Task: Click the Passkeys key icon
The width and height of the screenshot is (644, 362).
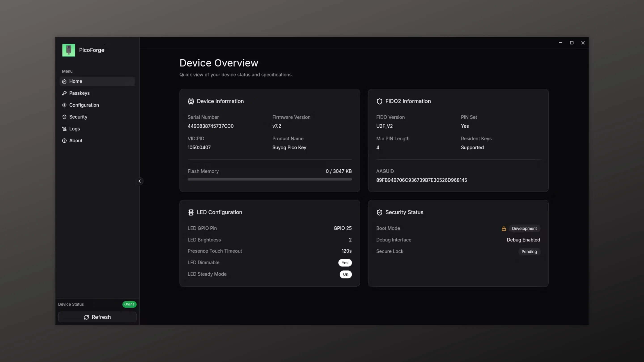Action: (64, 93)
